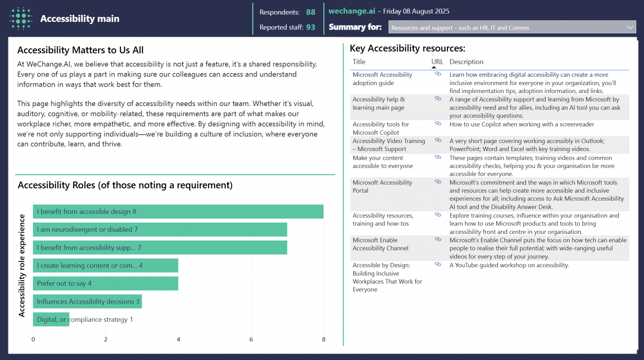The height and width of the screenshot is (360, 644).
Task: Click the Description column header
Action: coord(466,62)
